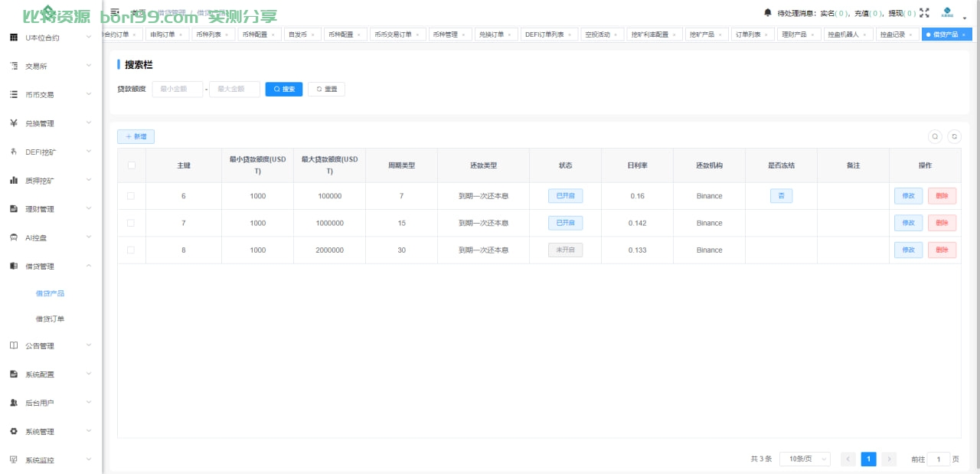Screen dimensions: 980x474
Task: Collapse the 借贷管理 menu chevron
Action: pyautogui.click(x=89, y=265)
